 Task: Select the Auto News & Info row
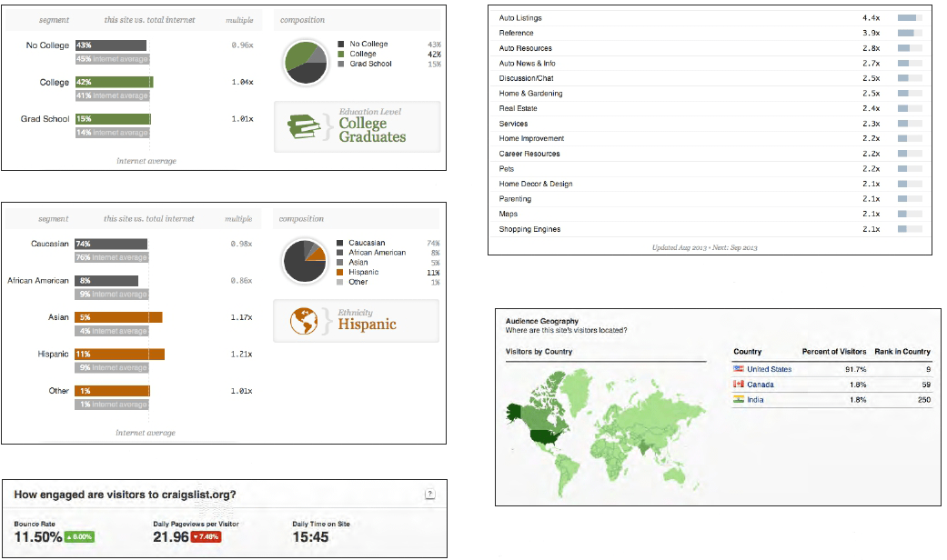pyautogui.click(x=710, y=64)
